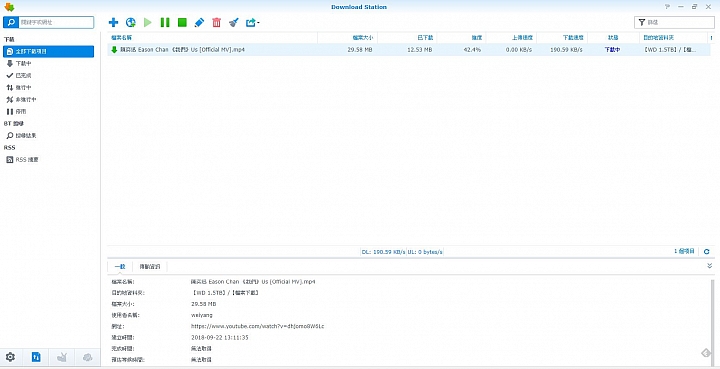Click the 42.4% progress cell
This screenshot has width=720, height=369.
point(472,50)
